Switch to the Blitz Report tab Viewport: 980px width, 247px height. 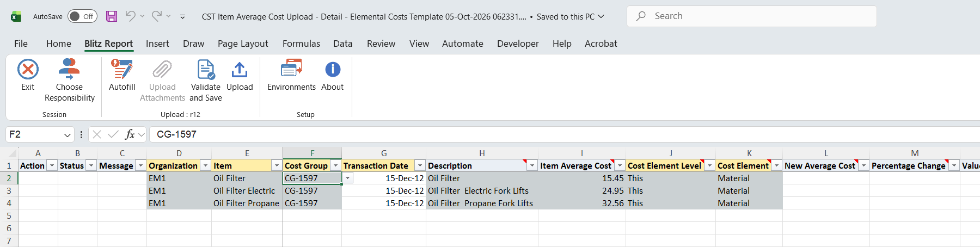click(x=109, y=44)
